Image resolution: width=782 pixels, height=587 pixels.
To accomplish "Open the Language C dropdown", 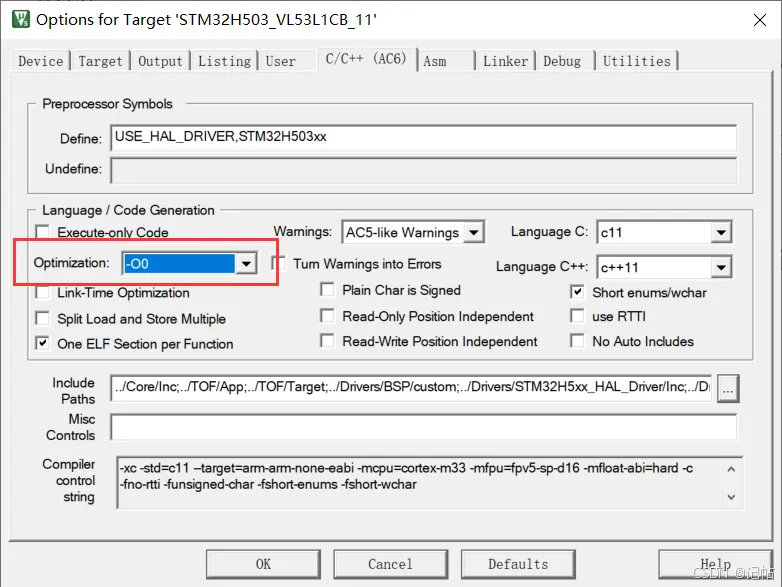I will click(x=721, y=232).
